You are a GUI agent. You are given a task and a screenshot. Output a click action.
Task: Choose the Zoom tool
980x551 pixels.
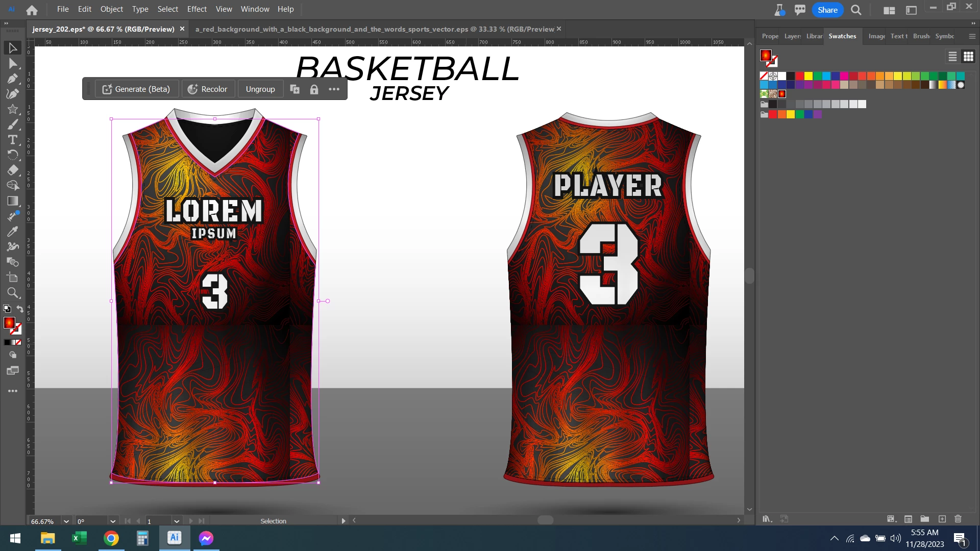(x=13, y=293)
